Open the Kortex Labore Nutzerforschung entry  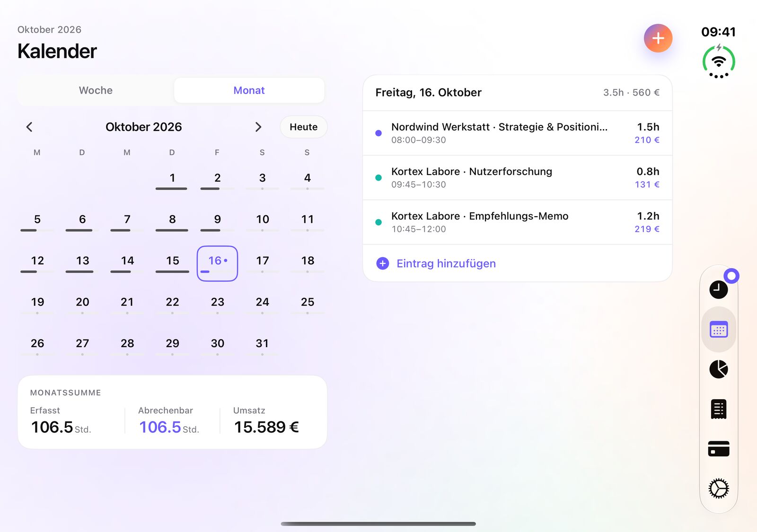tap(517, 177)
